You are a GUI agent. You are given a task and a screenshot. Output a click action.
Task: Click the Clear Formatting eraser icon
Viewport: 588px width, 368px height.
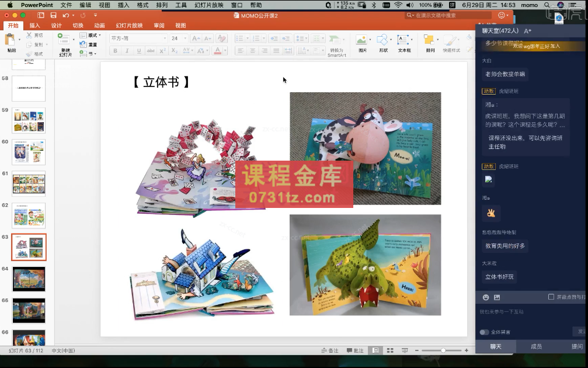point(222,39)
